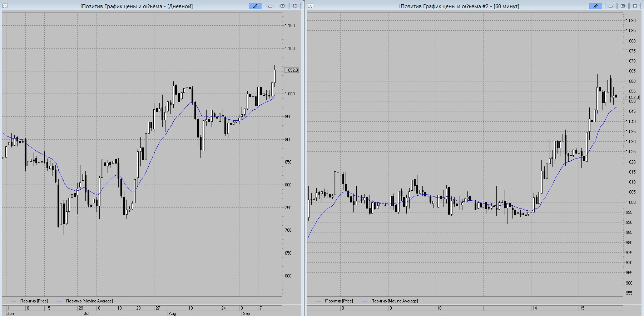Click 'iПозитив [Price]' legend in the daily chart
The height and width of the screenshot is (316, 644).
(34, 301)
